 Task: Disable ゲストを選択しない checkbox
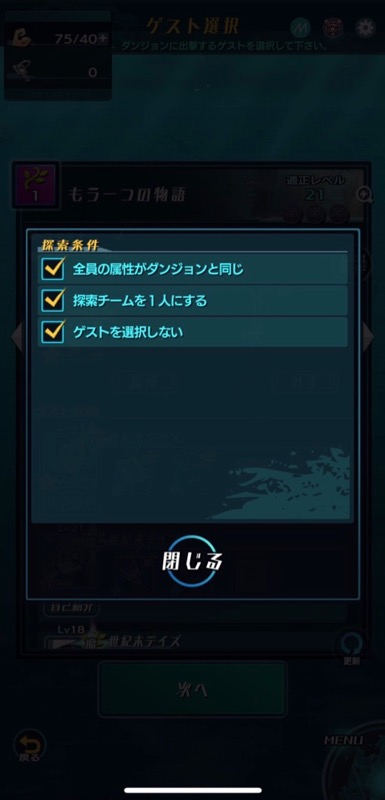(53, 332)
